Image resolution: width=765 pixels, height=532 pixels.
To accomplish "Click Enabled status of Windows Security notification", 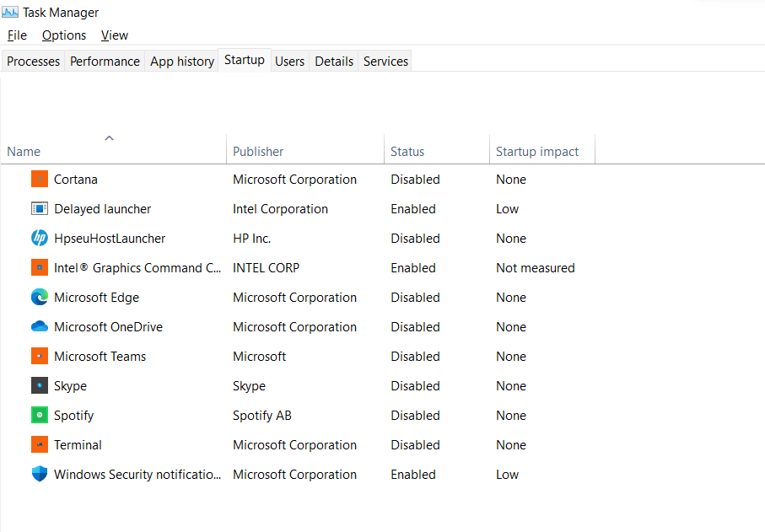I will pyautogui.click(x=413, y=475).
